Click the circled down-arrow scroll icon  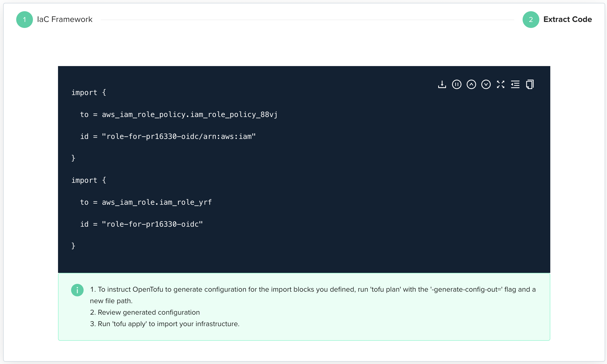pyautogui.click(x=486, y=84)
